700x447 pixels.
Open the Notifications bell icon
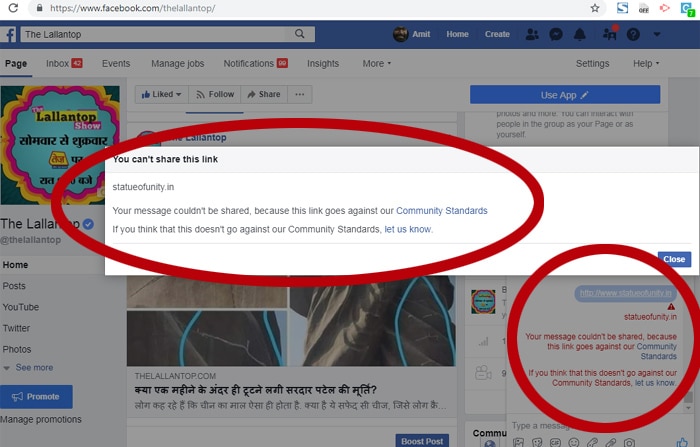point(579,34)
